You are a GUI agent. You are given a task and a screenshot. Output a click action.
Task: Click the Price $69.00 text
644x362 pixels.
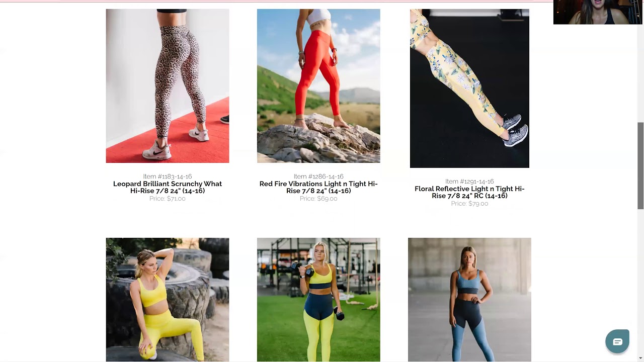click(318, 199)
